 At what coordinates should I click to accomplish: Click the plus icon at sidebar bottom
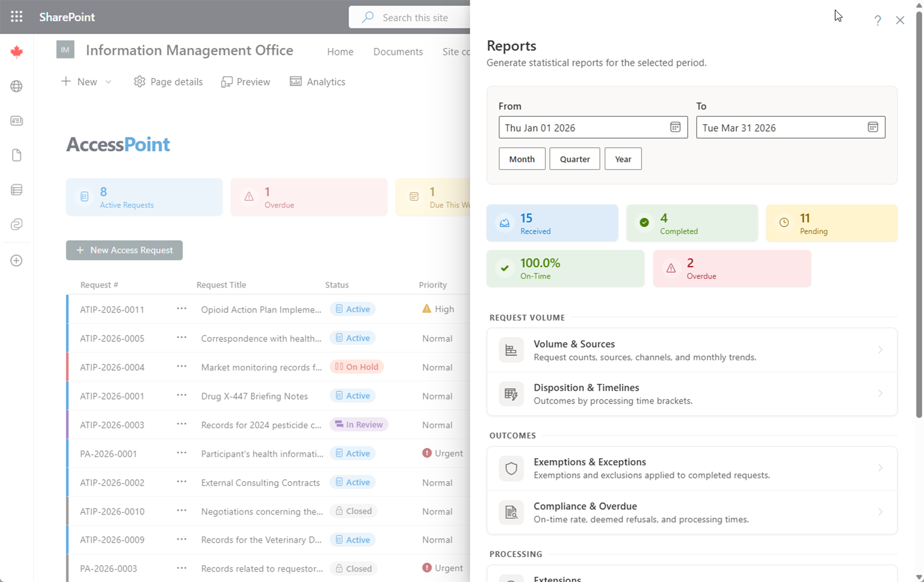16,260
